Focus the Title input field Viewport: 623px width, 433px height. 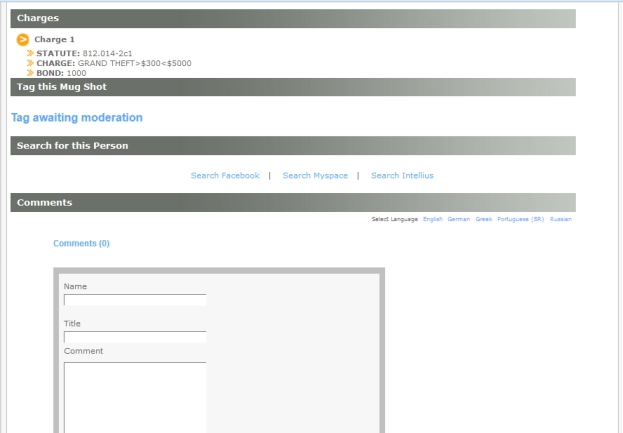pyautogui.click(x=135, y=337)
